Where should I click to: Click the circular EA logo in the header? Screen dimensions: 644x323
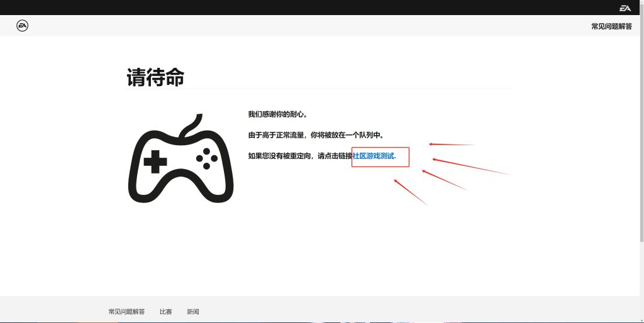[22, 26]
